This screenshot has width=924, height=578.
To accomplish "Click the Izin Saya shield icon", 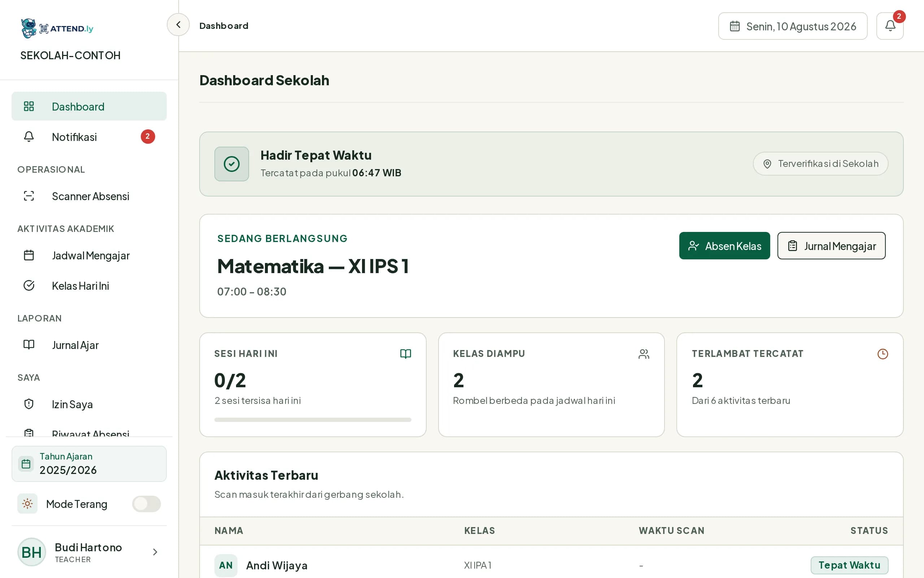I will pos(29,404).
